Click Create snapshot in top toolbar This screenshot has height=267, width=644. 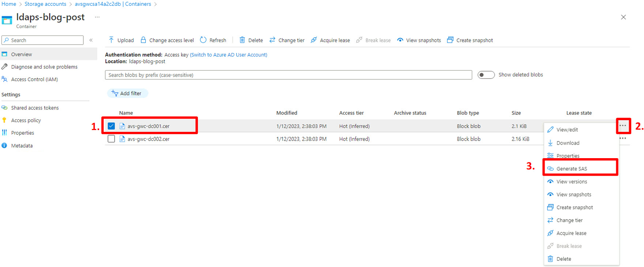click(x=470, y=40)
